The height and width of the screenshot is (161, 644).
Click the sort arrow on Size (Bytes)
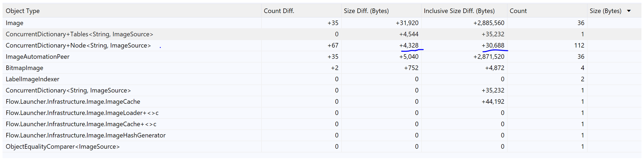(629, 11)
